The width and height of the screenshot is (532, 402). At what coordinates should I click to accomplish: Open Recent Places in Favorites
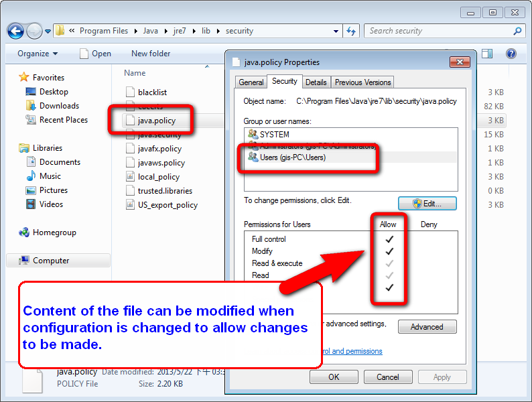pyautogui.click(x=57, y=120)
